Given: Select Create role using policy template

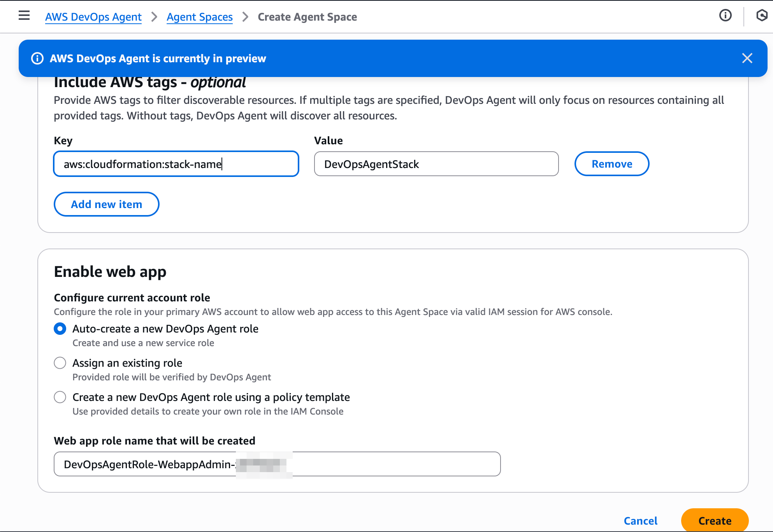Looking at the screenshot, I should click(60, 397).
